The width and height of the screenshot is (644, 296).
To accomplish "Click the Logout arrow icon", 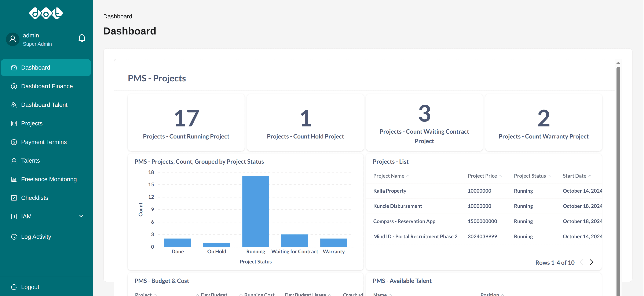I will point(14,287).
